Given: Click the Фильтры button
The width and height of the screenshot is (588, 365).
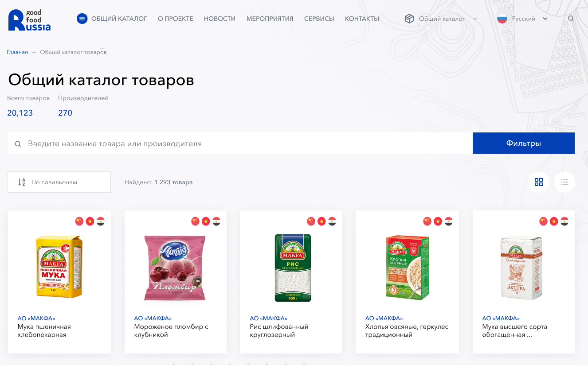Looking at the screenshot, I should point(524,143).
